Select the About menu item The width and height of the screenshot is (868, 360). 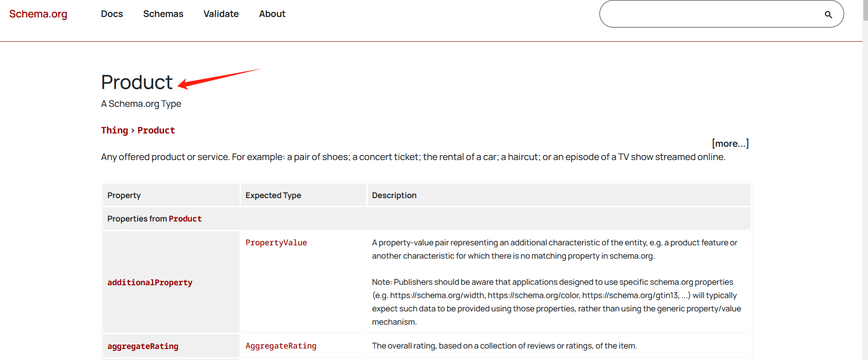click(x=272, y=14)
